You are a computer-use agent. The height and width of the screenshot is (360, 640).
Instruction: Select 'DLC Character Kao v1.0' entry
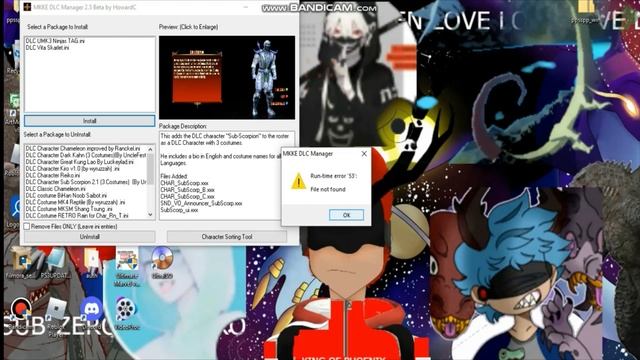point(72,169)
